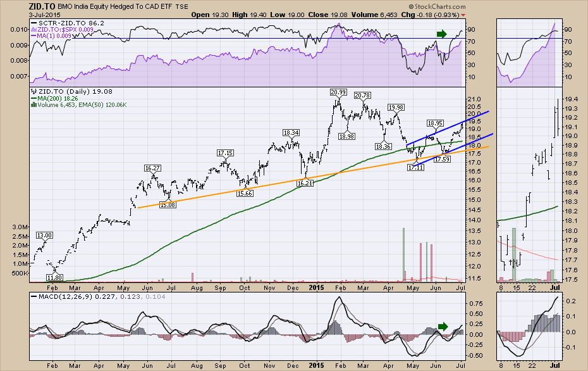Click the 19.98 price label

click(x=396, y=108)
